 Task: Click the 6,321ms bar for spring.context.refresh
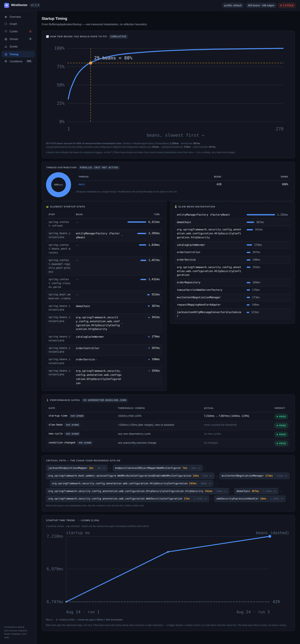coord(137,222)
